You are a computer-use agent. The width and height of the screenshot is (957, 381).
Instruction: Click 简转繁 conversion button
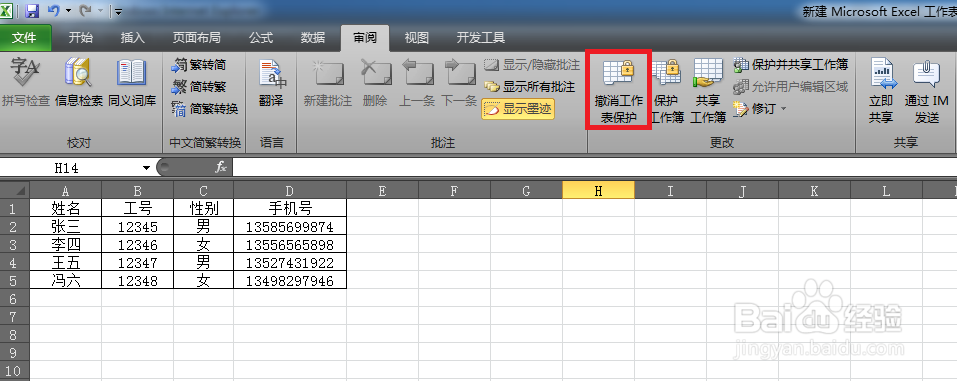(x=200, y=87)
